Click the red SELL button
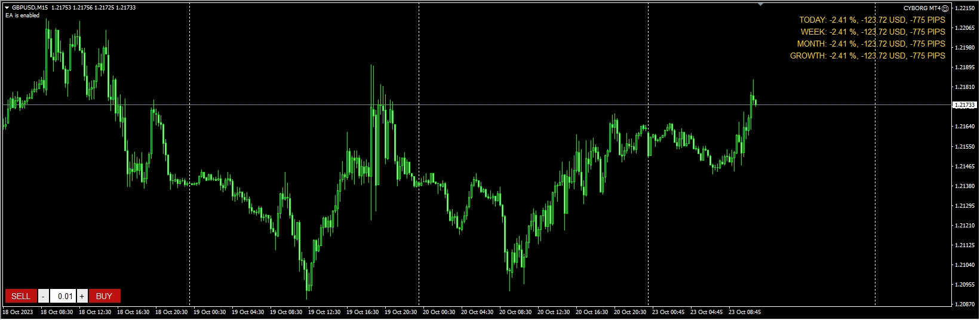980x320 pixels. (21, 296)
